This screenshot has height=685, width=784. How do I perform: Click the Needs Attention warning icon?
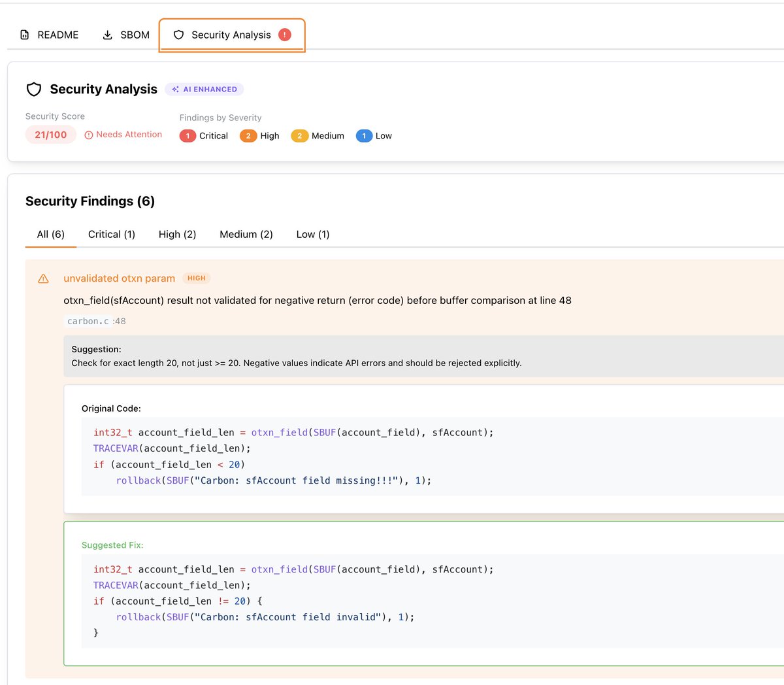point(89,135)
